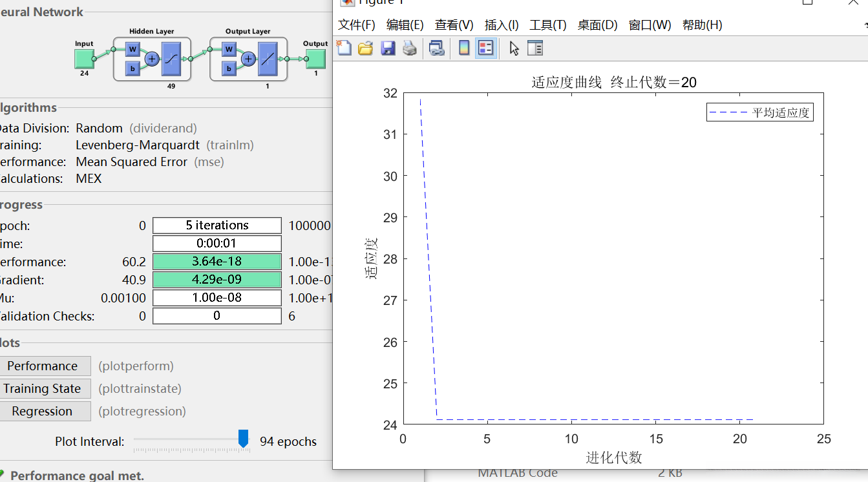The height and width of the screenshot is (482, 868).
Task: Click the New Figure toolbar icon
Action: (x=344, y=48)
